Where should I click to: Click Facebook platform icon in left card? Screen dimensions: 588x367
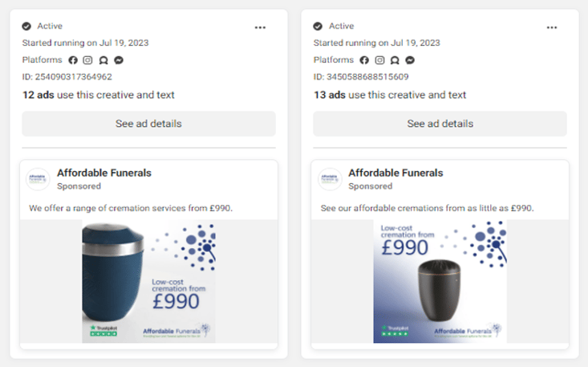[73, 60]
